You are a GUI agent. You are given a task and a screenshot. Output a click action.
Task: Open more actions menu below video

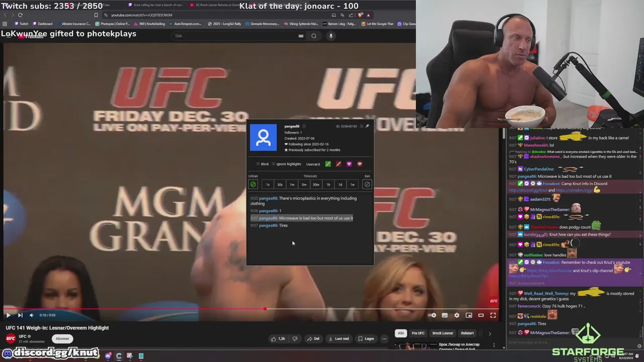(384, 339)
